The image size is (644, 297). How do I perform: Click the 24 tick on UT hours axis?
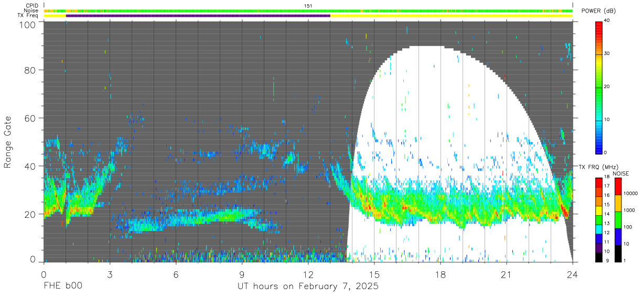pyautogui.click(x=573, y=274)
